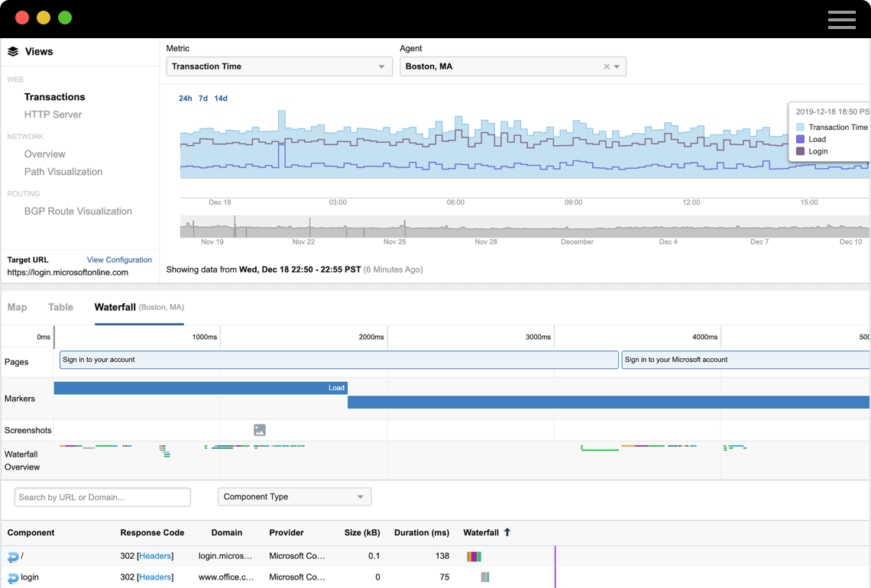Image resolution: width=871 pixels, height=588 pixels.
Task: Select the 7d time range
Action: click(203, 99)
